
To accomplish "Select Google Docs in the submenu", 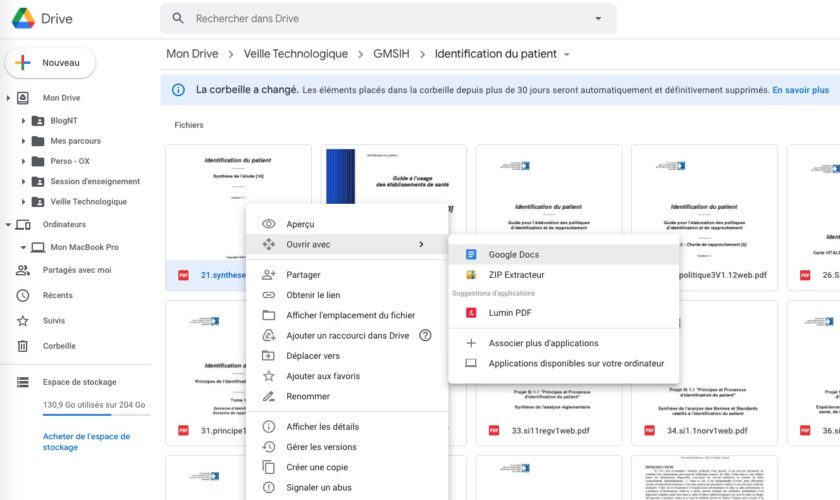I will pos(513,255).
